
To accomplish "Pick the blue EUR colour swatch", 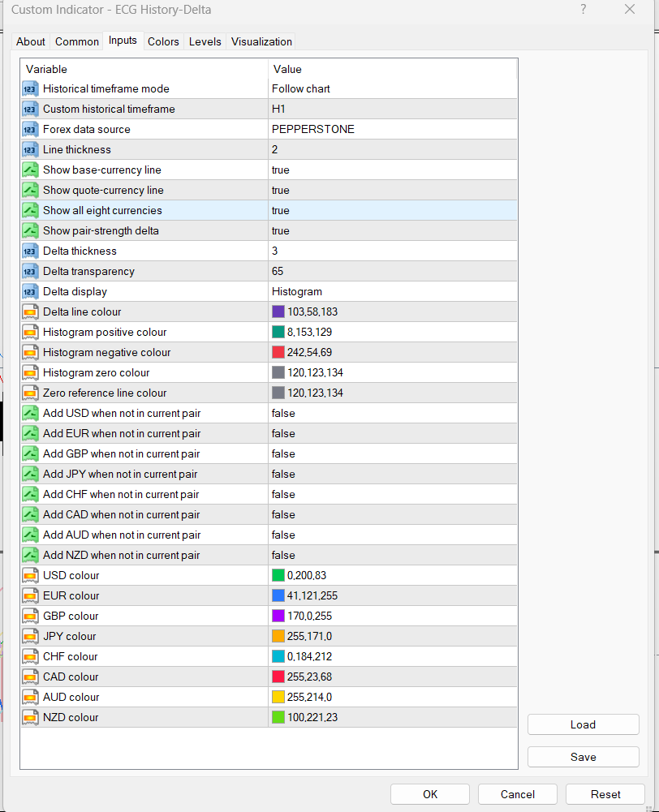I will pos(278,595).
